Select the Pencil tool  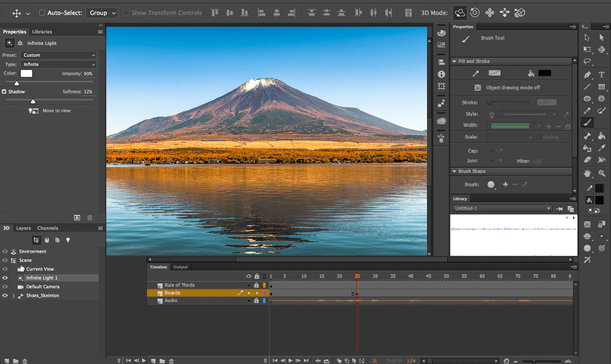click(x=587, y=111)
